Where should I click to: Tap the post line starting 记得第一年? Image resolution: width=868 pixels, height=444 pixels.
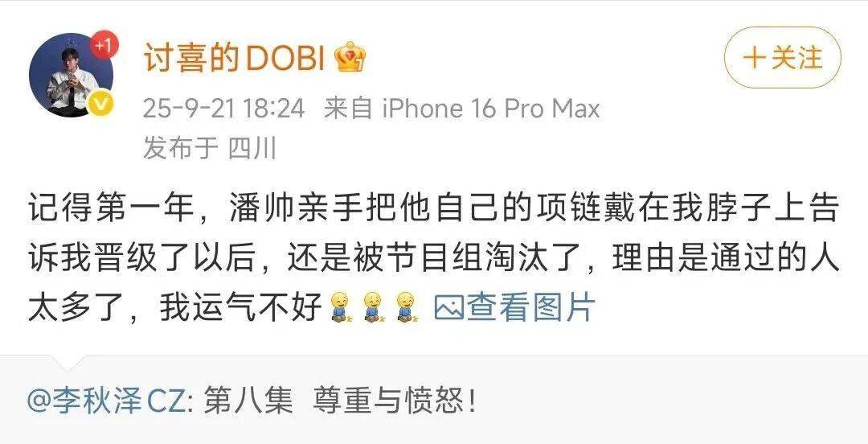tap(433, 211)
